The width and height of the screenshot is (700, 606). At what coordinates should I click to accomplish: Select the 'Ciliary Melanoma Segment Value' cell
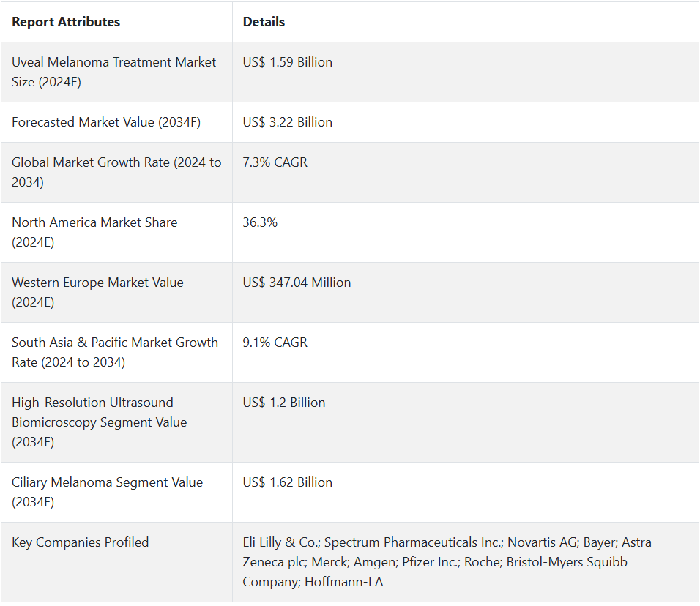(x=107, y=492)
